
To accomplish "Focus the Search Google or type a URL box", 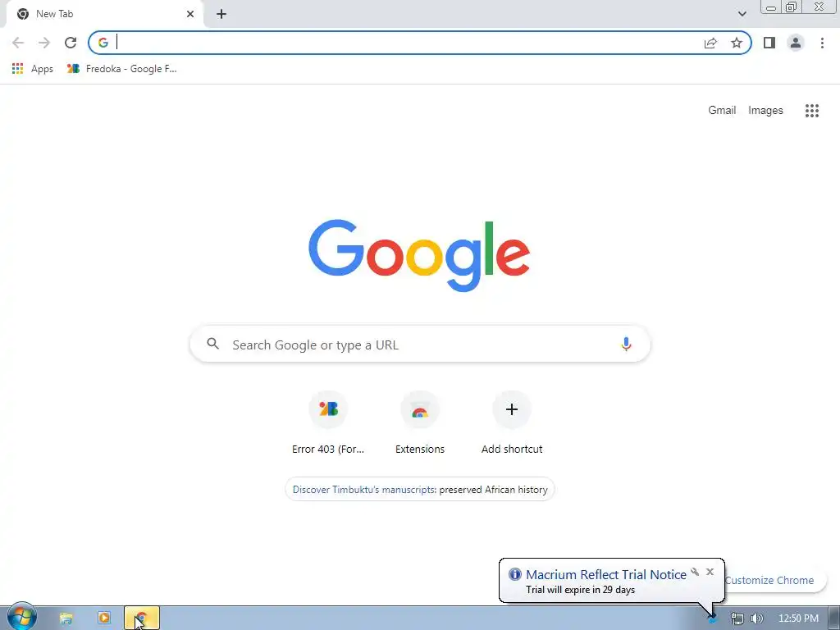I will point(420,344).
